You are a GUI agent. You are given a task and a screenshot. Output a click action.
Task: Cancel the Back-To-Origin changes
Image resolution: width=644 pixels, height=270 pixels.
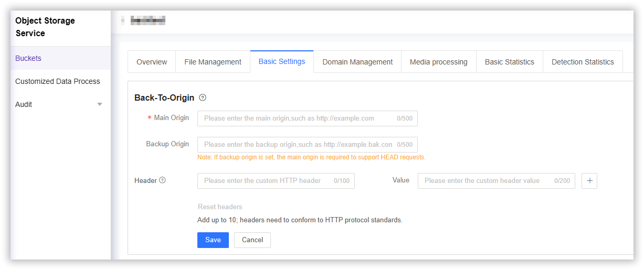tap(252, 240)
